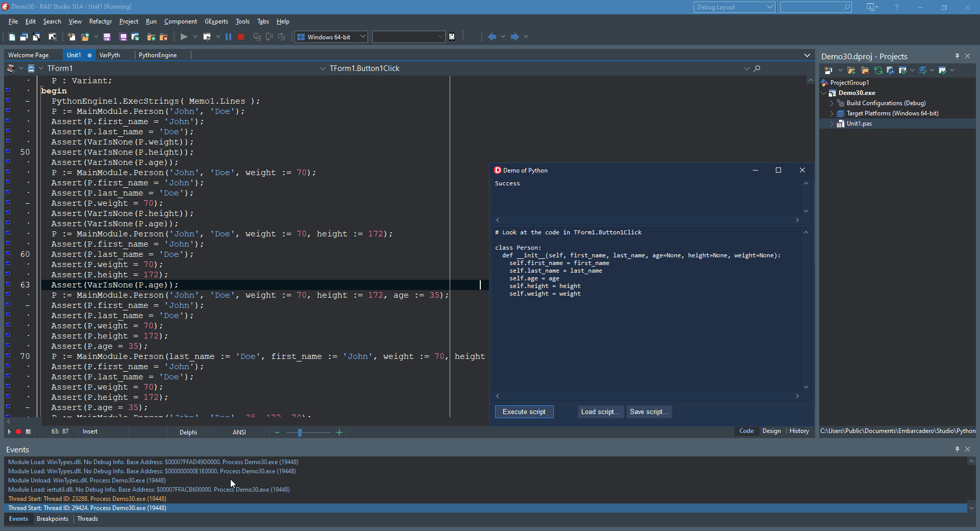Click the green Run play icon
The height and width of the screenshot is (531, 980).
184,37
